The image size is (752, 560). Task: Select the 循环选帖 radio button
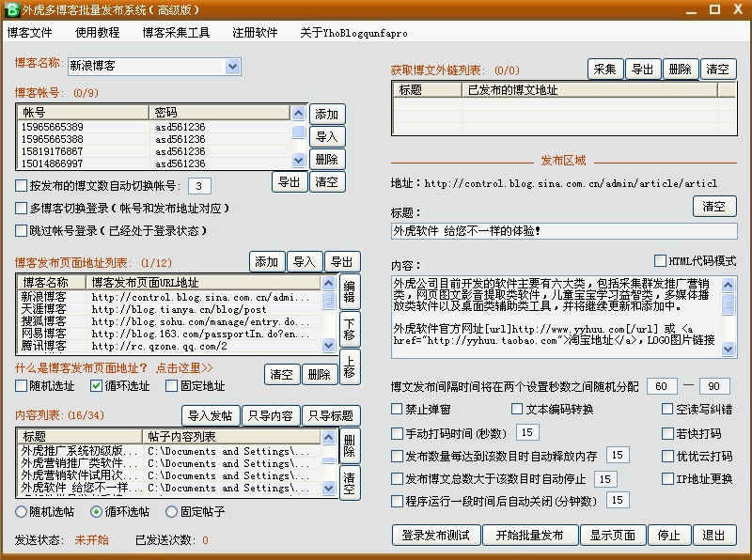coord(97,511)
